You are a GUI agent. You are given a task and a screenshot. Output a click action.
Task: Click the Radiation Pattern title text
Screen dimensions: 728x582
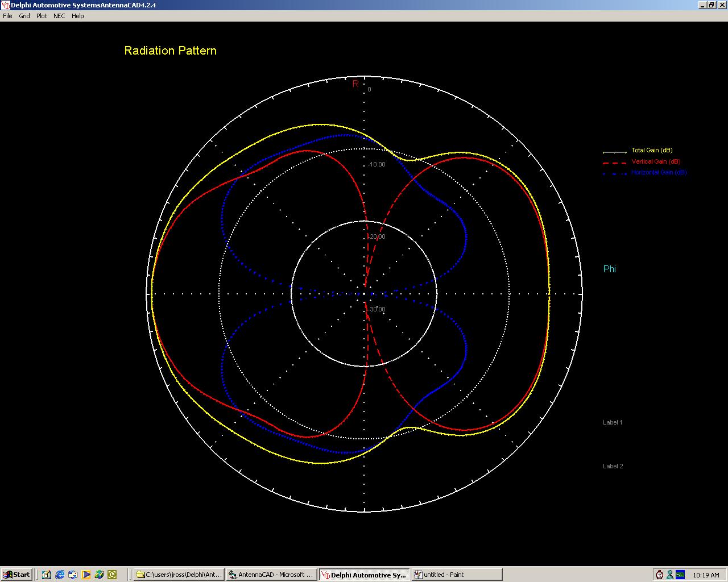click(x=170, y=51)
